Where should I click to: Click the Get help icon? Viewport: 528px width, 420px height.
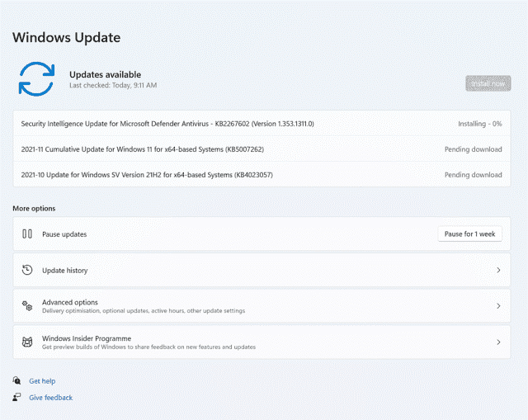(16, 380)
